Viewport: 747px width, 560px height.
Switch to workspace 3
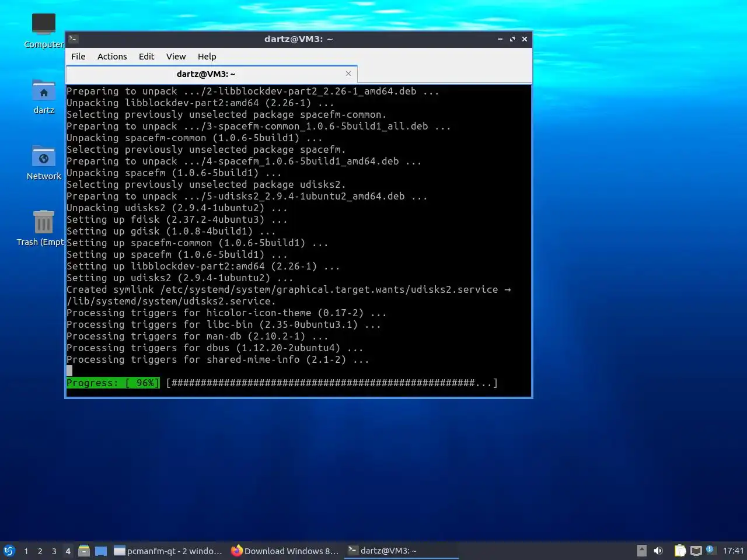coord(54,551)
